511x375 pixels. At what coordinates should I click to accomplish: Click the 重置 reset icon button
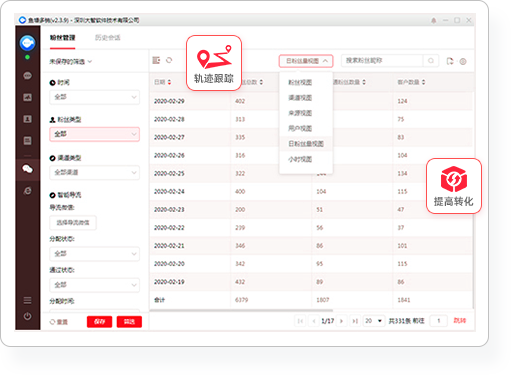(x=59, y=322)
